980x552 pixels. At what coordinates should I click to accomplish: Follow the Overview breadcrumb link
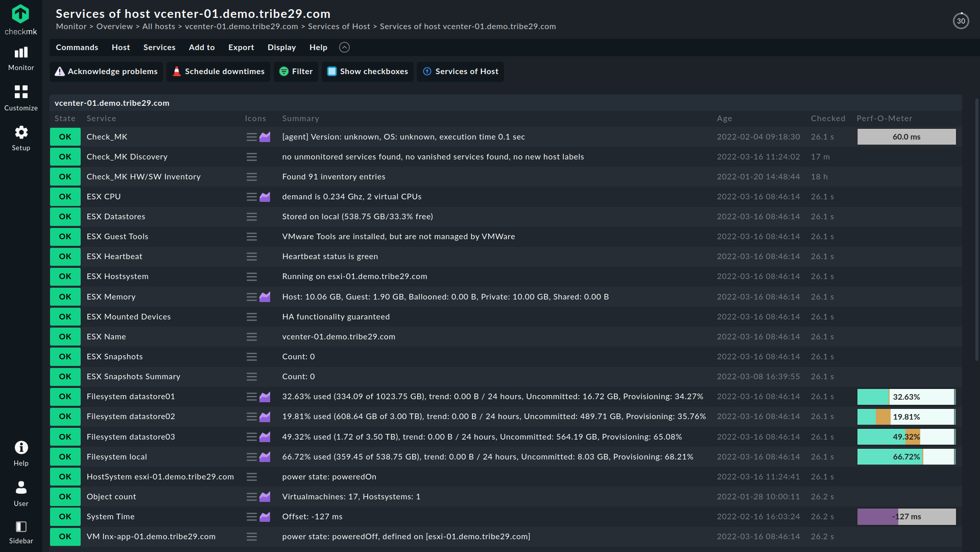114,27
